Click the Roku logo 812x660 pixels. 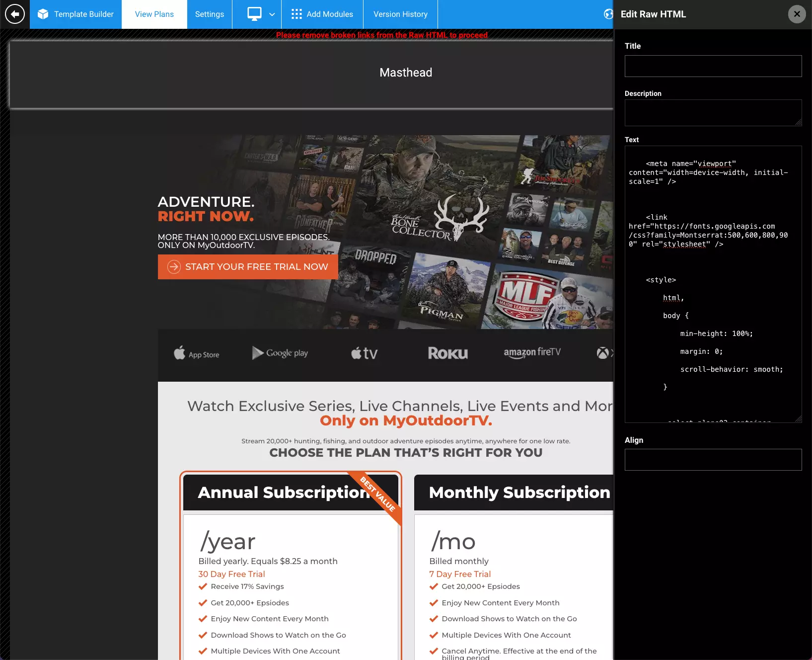pyautogui.click(x=448, y=353)
